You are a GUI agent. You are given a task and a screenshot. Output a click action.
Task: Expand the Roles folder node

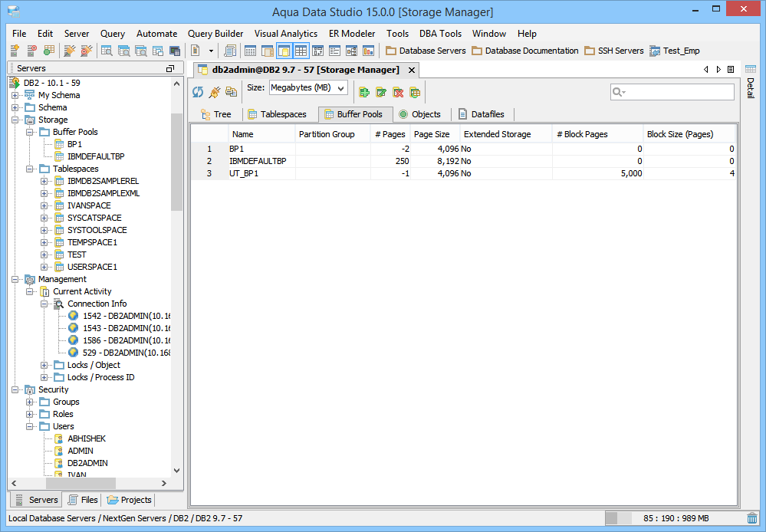coord(30,414)
